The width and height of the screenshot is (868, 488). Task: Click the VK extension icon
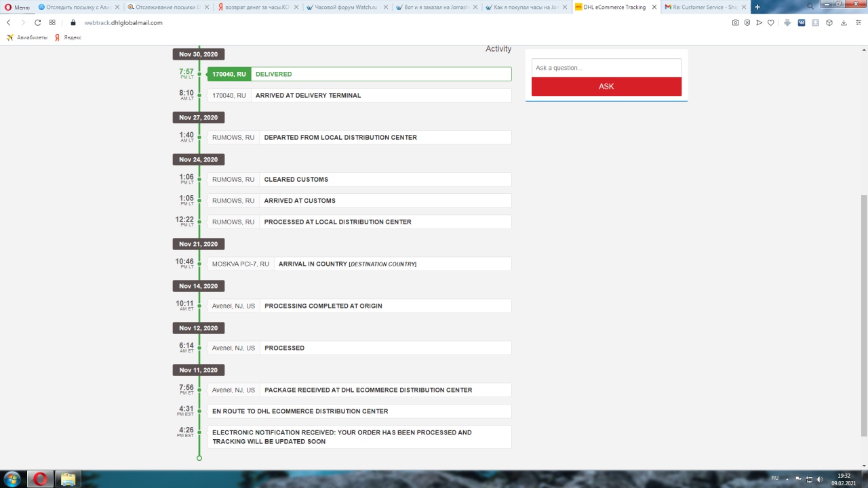click(x=802, y=22)
